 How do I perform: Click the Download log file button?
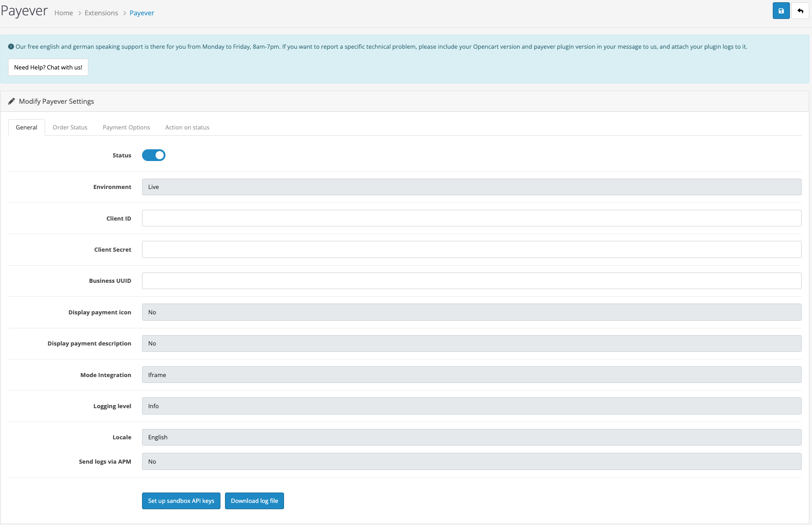coord(254,501)
